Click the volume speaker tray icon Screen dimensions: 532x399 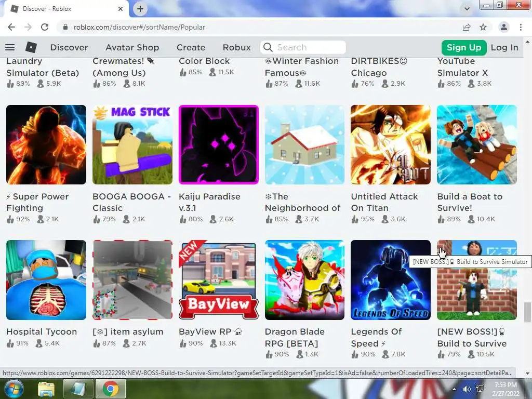pyautogui.click(x=467, y=389)
